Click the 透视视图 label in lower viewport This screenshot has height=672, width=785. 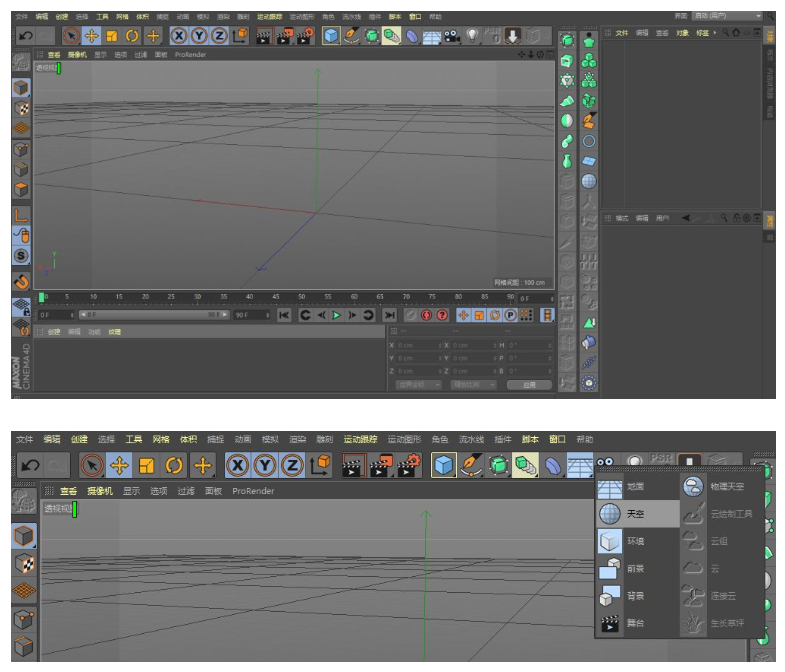point(58,509)
